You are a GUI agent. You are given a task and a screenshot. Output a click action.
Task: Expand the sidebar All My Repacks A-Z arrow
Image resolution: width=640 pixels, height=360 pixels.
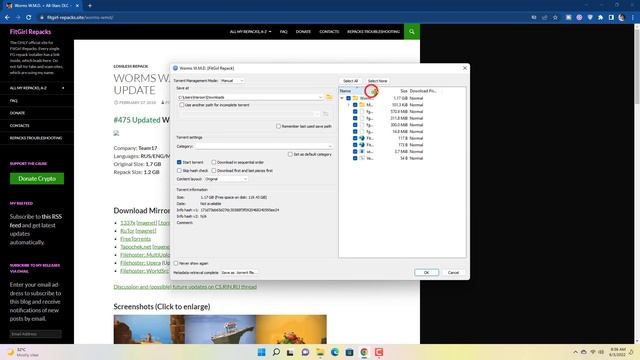point(63,88)
